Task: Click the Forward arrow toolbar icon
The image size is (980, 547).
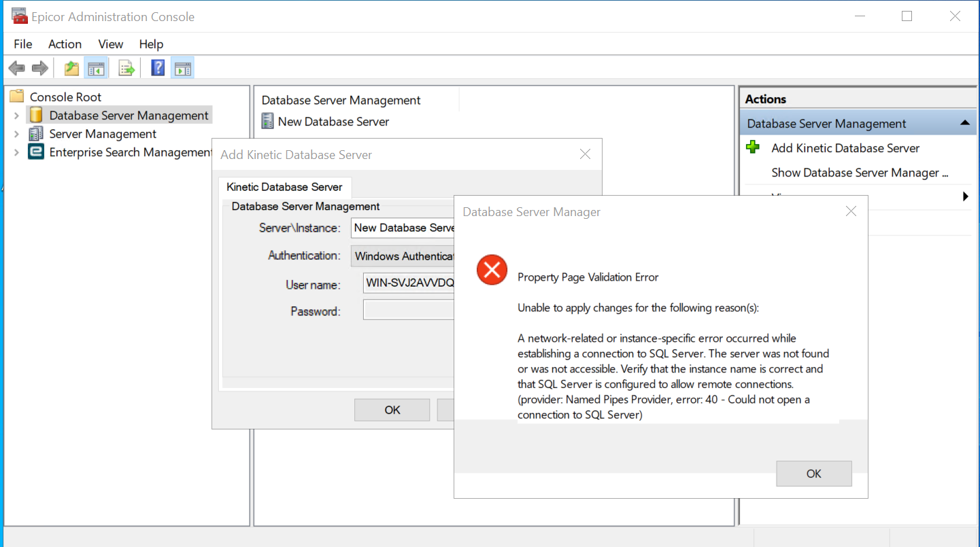Action: pos(40,68)
